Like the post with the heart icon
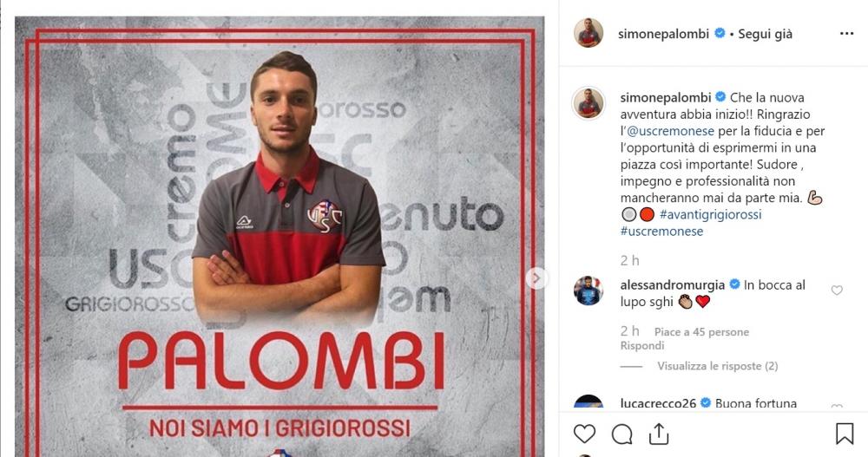868x457 pixels. pos(584,434)
